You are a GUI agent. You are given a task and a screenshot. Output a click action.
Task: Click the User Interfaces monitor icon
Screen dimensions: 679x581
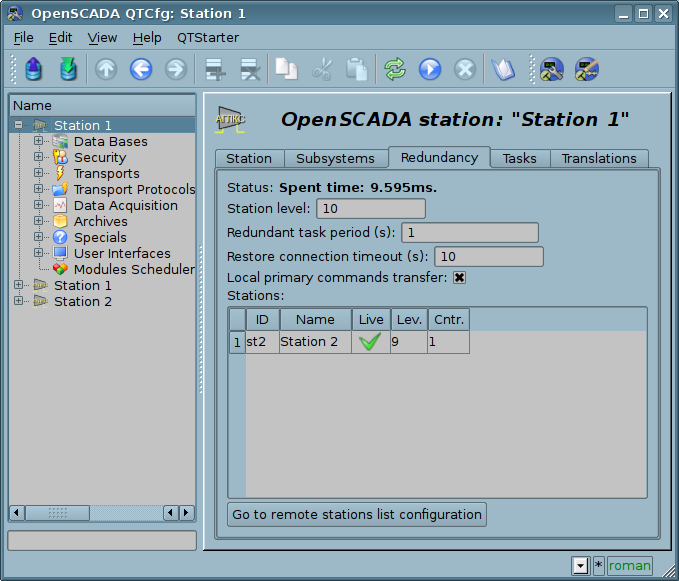point(60,253)
